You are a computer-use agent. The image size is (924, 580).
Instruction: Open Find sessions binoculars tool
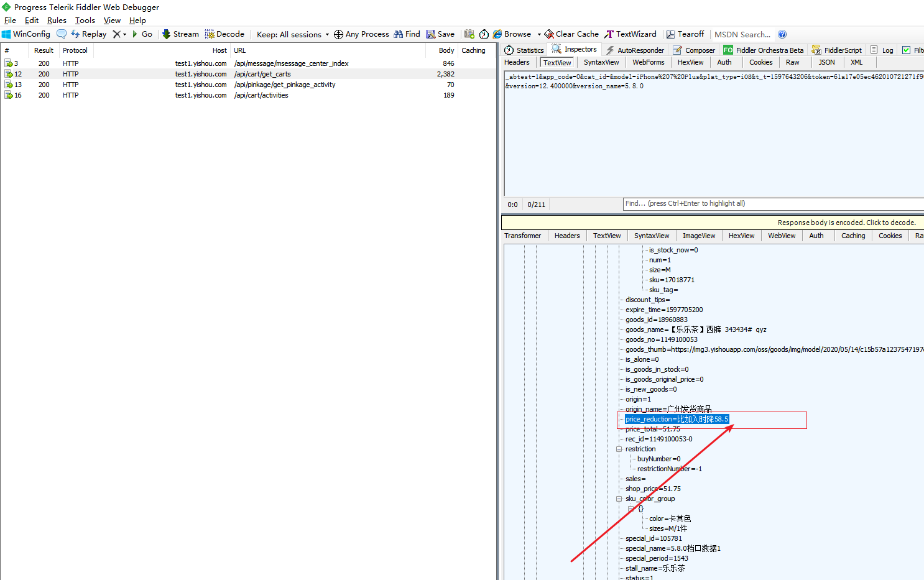tap(407, 34)
